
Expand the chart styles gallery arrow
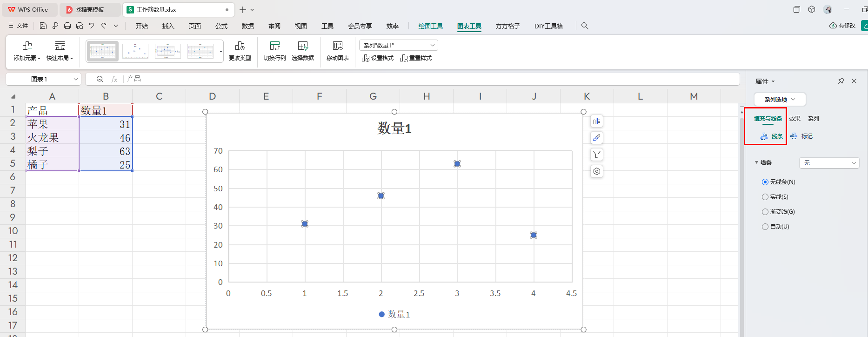click(221, 51)
